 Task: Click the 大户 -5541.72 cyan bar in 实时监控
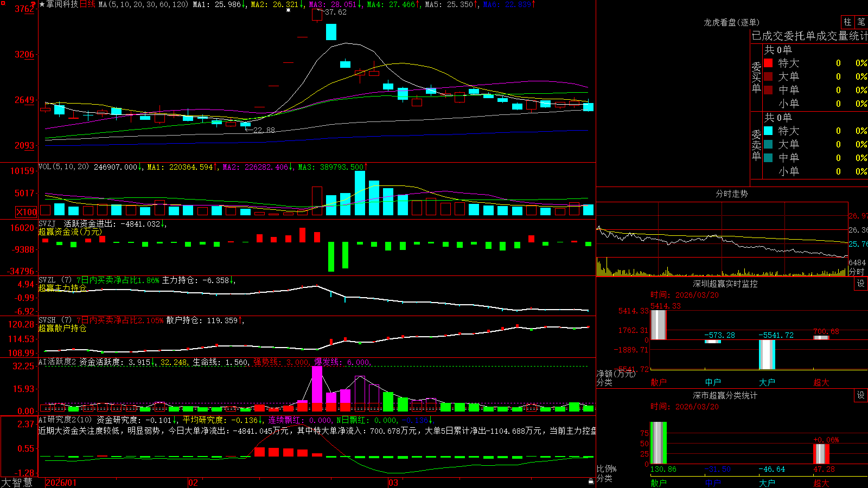coord(767,355)
